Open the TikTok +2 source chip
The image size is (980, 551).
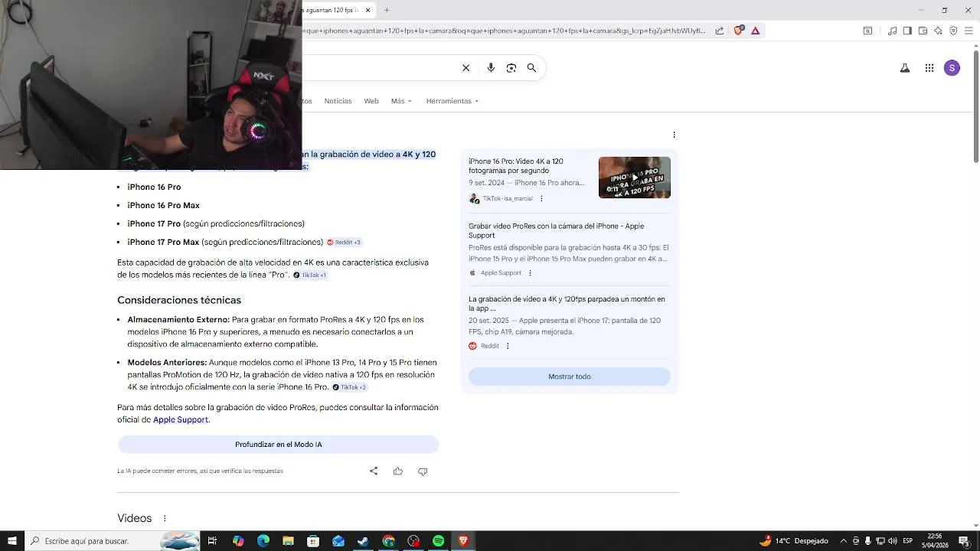point(349,387)
